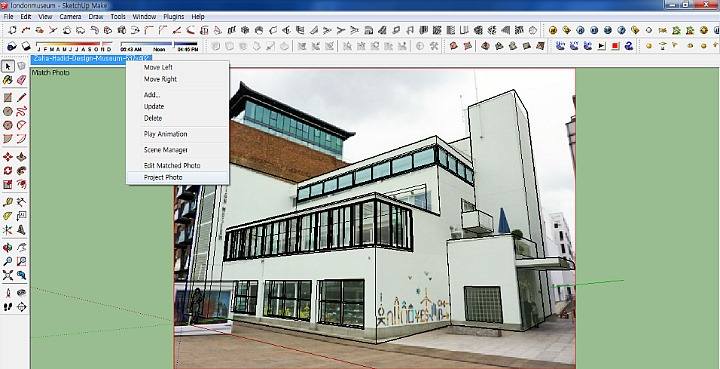The image size is (720, 369).
Task: Select the Zoom Window tool
Action: [x=22, y=262]
